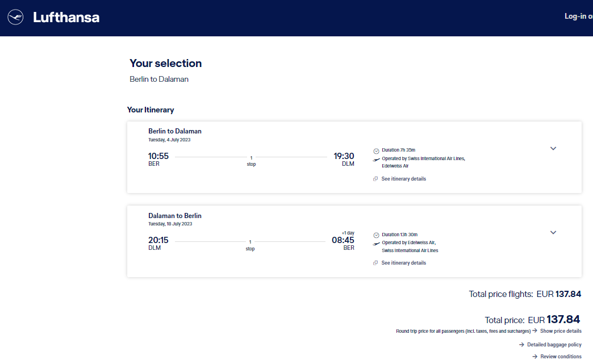
Task: Click external-link icon beside outbound itinerary details
Action: click(375, 179)
